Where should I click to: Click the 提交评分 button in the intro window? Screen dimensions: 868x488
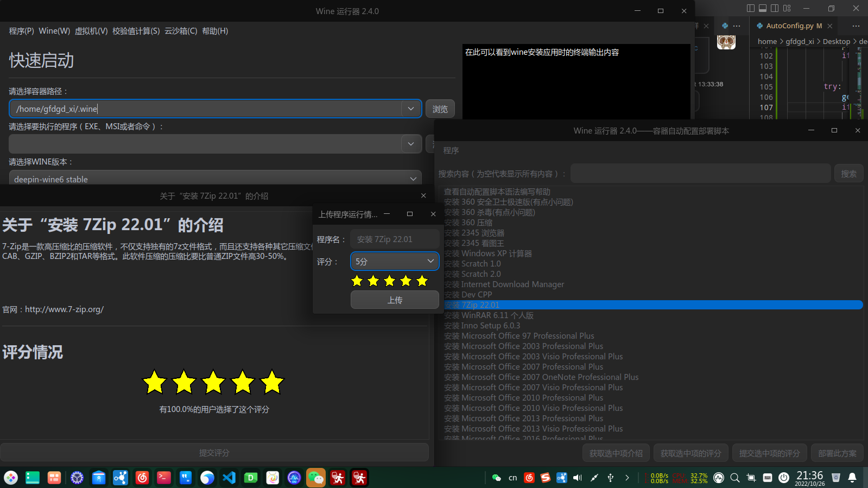click(x=214, y=452)
